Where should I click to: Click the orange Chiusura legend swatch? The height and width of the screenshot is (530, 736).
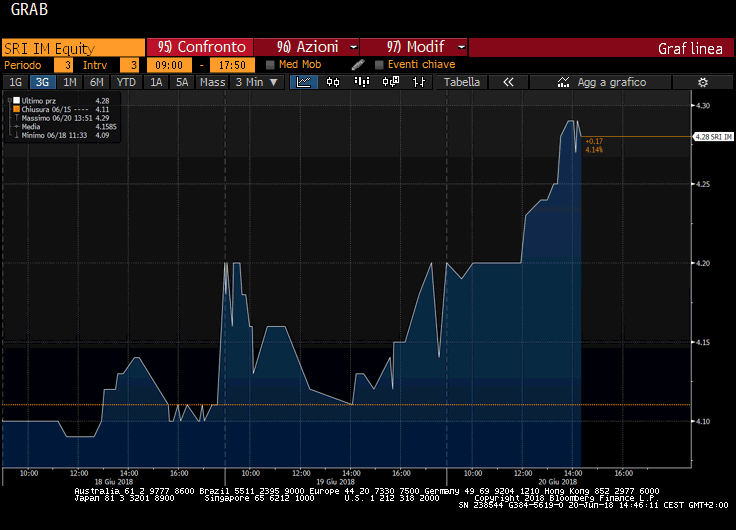pos(16,109)
